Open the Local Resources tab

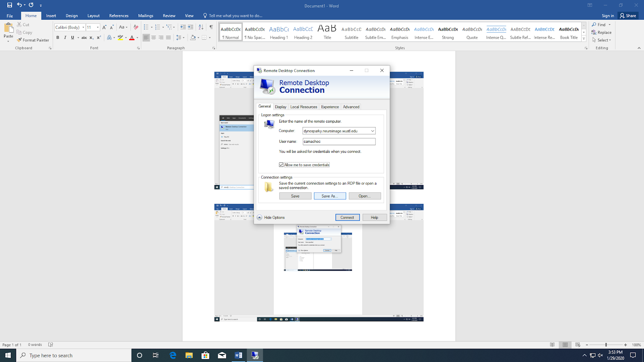304,107
